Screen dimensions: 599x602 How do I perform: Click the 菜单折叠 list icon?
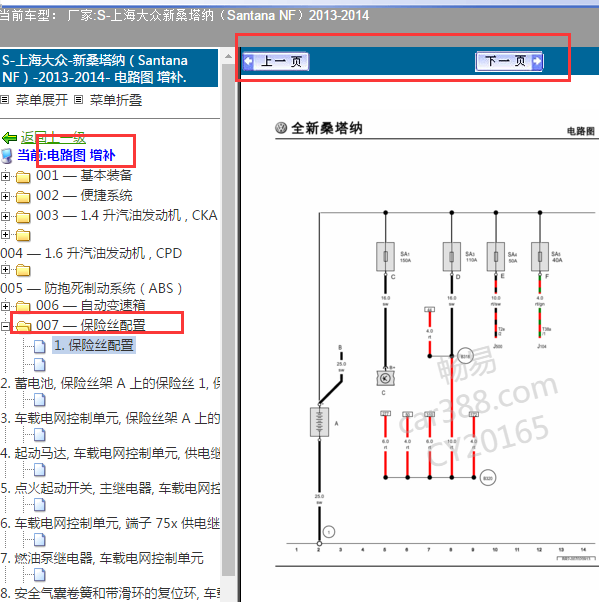tap(78, 100)
